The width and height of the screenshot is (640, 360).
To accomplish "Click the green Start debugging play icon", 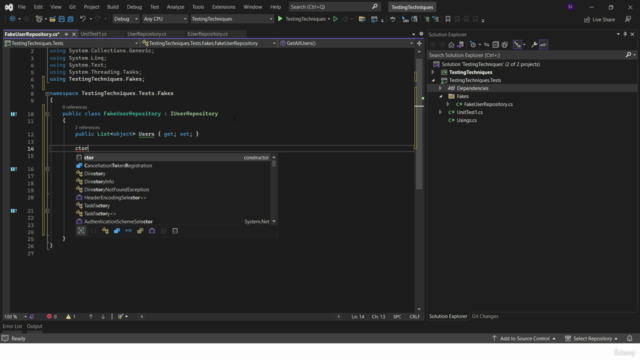I will [280, 19].
